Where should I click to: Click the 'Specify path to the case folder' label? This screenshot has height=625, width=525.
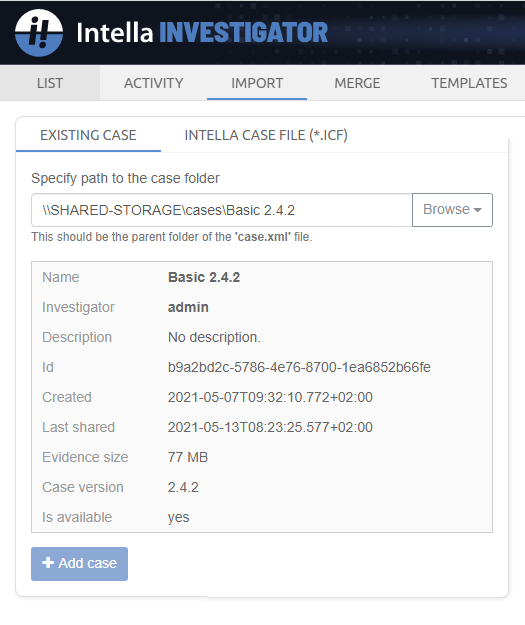click(125, 178)
